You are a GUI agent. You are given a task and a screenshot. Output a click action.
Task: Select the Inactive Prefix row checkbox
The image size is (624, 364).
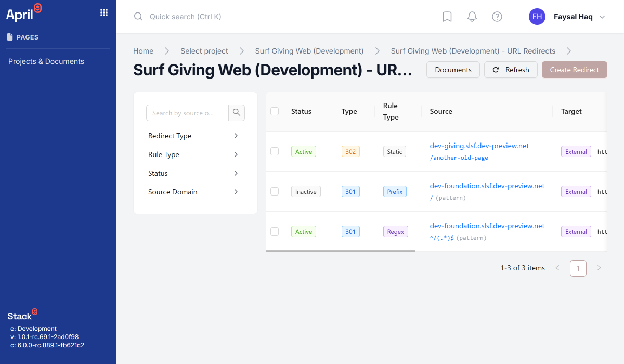275,191
